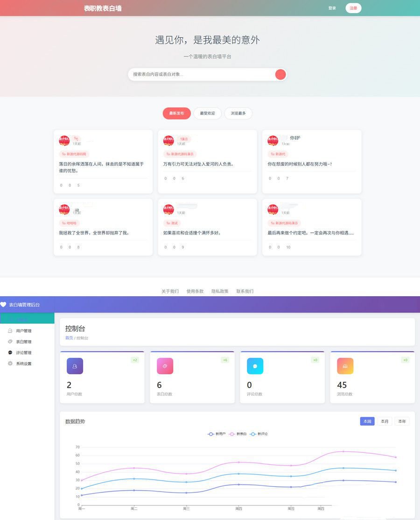
Task: Click the 用户管理 sidebar user icon
Action: pyautogui.click(x=10, y=331)
